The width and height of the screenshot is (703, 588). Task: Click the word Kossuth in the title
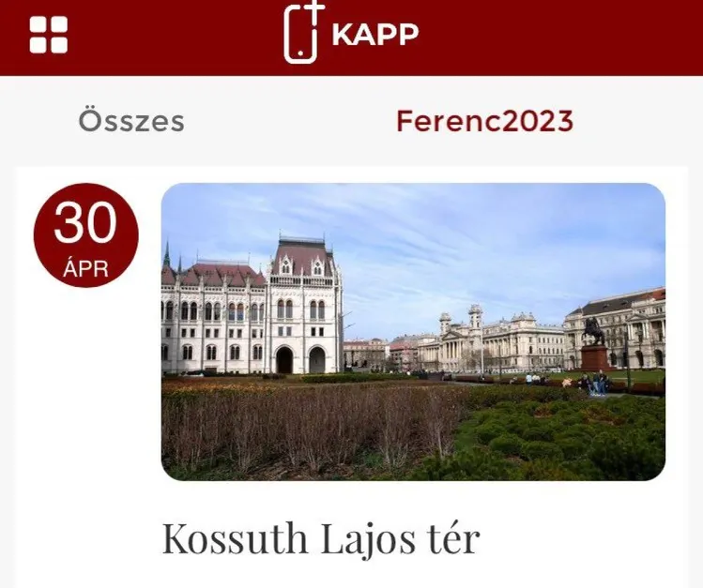(x=235, y=539)
